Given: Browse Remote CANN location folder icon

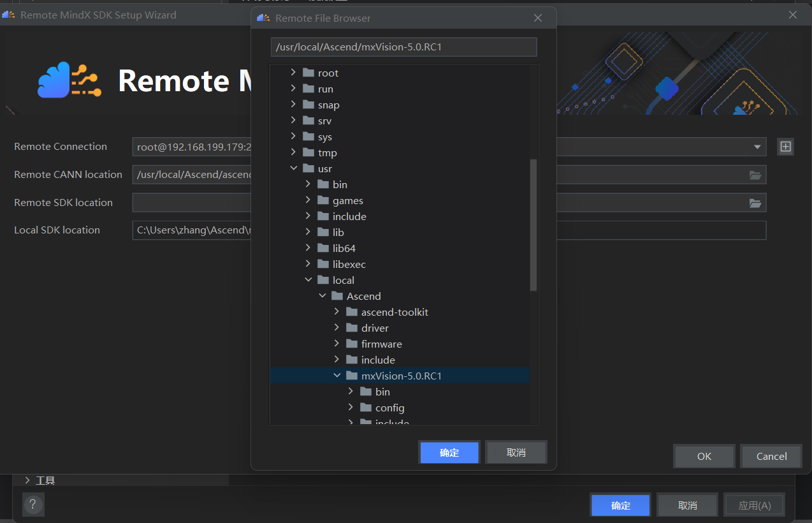Looking at the screenshot, I should (x=755, y=175).
